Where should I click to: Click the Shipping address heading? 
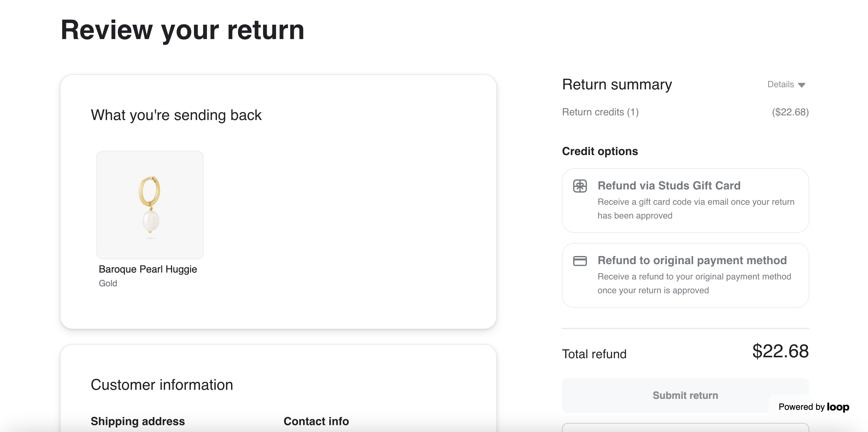pyautogui.click(x=138, y=421)
